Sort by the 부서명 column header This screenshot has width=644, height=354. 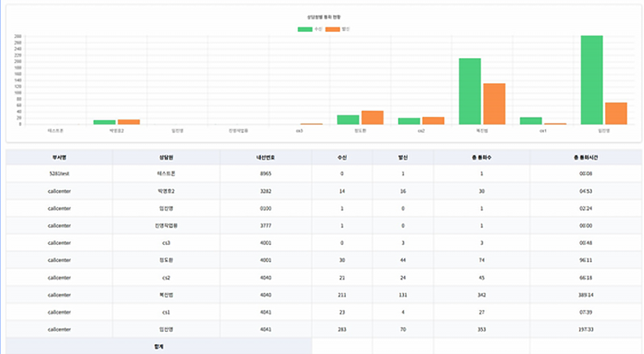(59, 157)
